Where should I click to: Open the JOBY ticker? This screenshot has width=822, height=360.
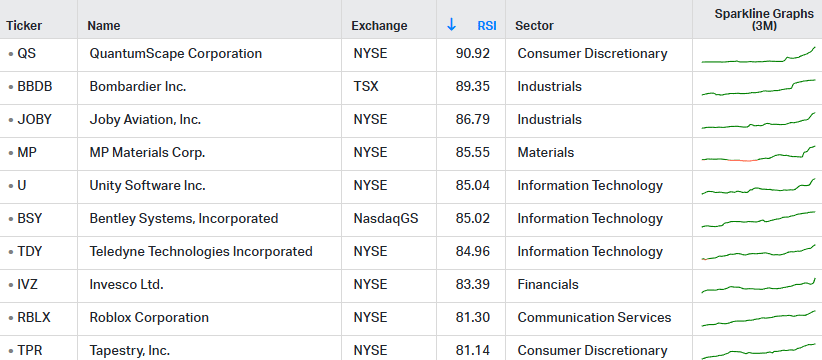[35, 119]
